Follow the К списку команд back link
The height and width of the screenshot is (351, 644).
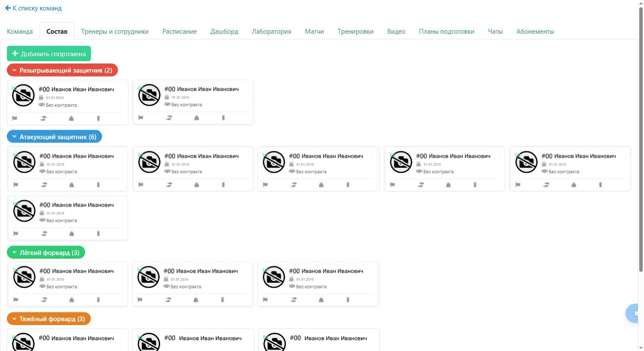(33, 8)
